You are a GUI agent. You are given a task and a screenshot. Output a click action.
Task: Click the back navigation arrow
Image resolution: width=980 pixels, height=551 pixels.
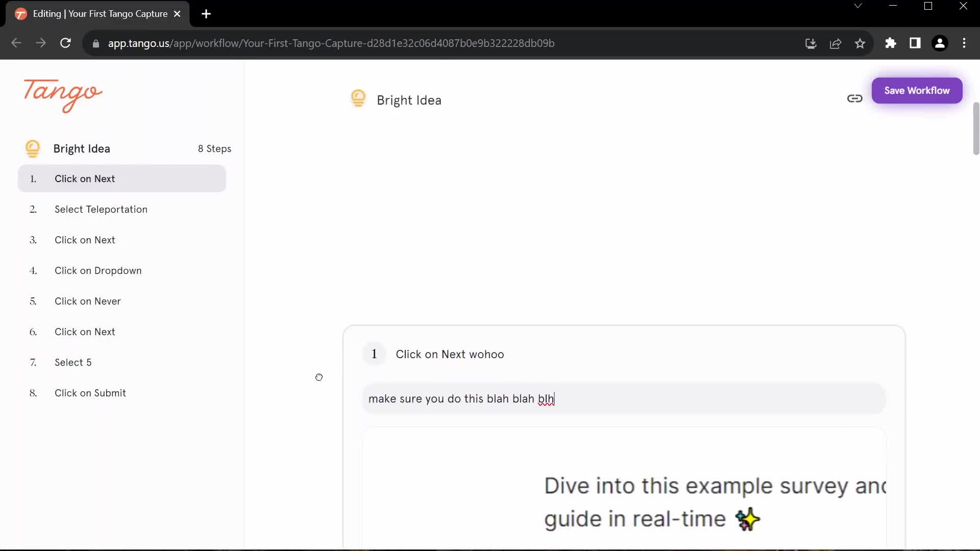(x=15, y=43)
